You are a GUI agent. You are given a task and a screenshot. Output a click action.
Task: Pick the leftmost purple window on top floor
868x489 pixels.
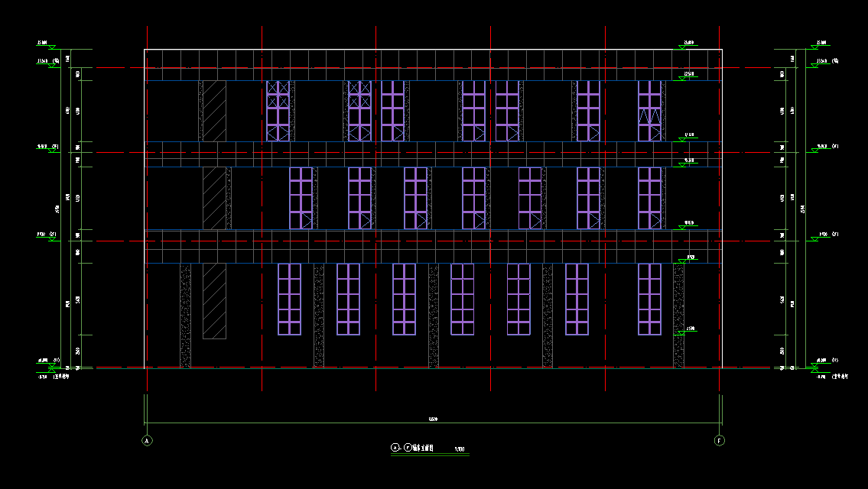click(278, 112)
